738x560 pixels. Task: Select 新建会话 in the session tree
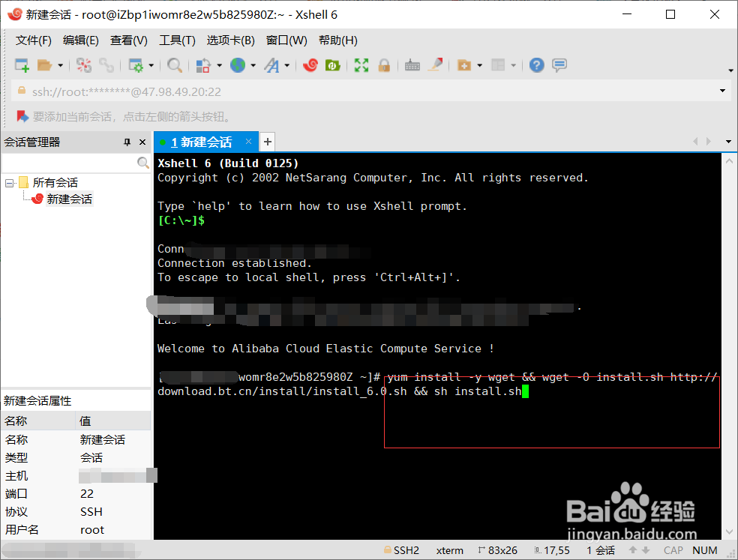[x=69, y=199]
